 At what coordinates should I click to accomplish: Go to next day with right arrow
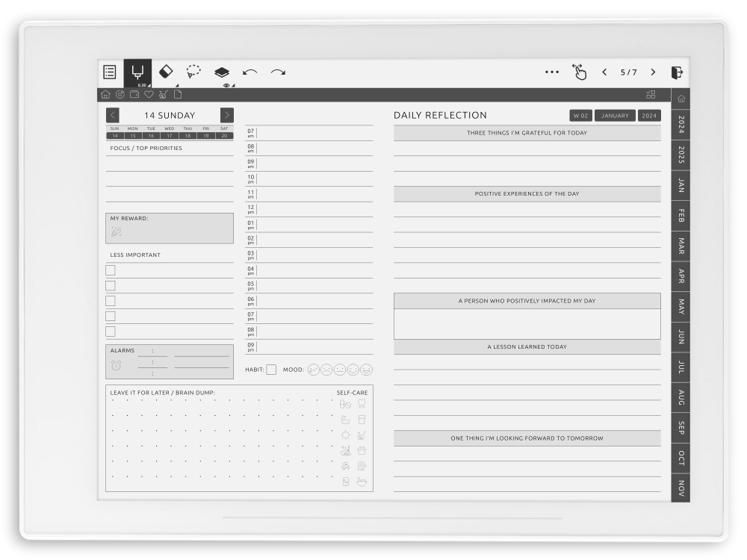point(227,115)
